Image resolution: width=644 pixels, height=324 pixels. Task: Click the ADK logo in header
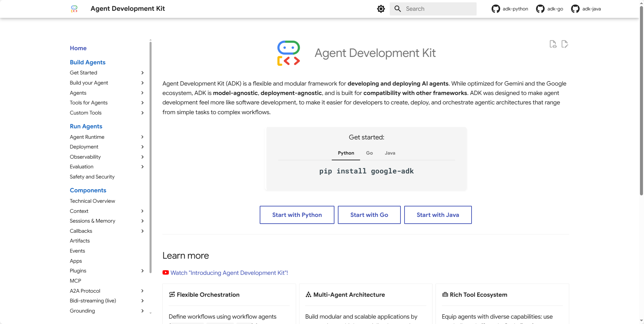pyautogui.click(x=74, y=9)
